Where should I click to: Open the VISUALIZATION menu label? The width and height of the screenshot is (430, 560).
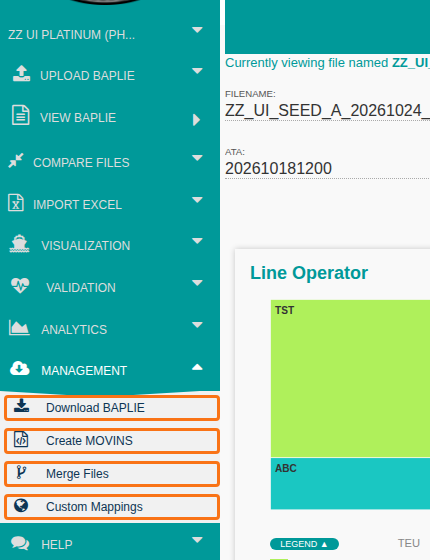click(86, 246)
